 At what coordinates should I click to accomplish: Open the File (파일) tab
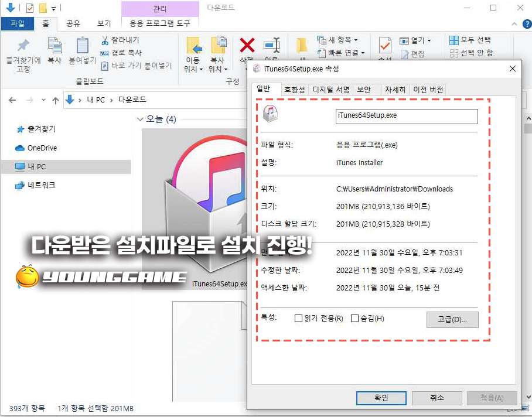(18, 23)
